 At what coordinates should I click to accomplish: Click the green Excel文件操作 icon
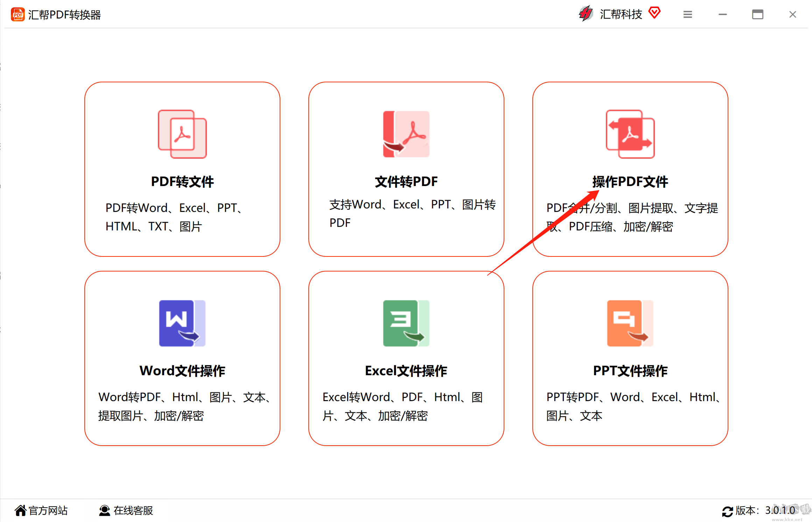(406, 323)
